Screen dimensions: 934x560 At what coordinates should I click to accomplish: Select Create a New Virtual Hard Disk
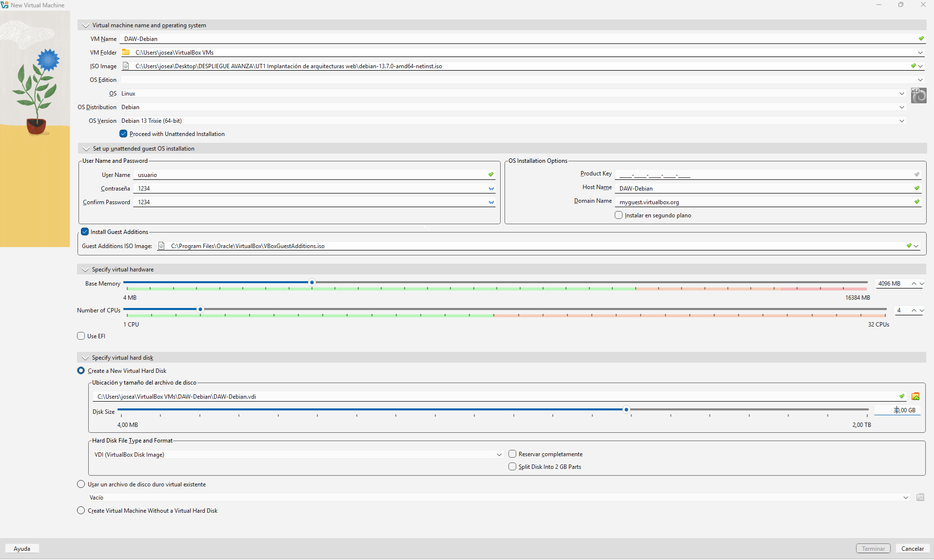(x=81, y=370)
